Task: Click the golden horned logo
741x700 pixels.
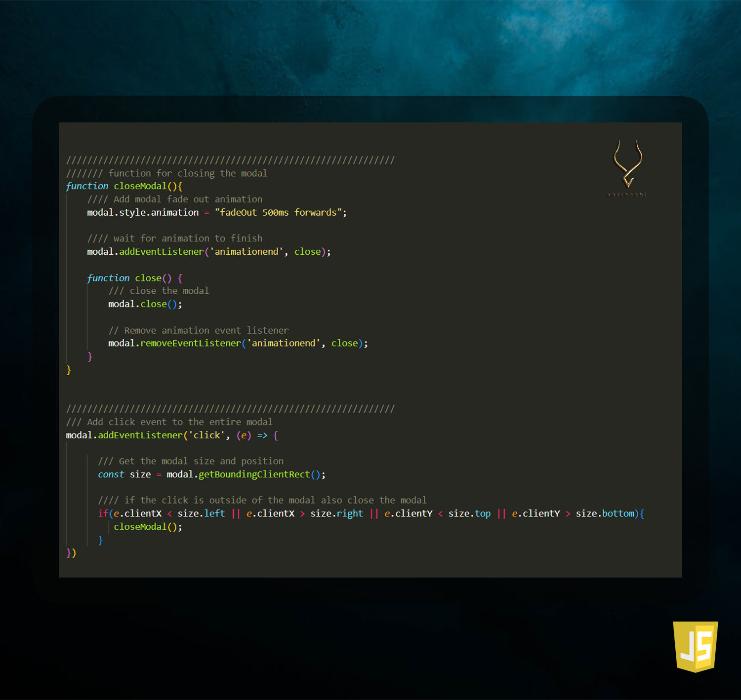Action: [627, 165]
